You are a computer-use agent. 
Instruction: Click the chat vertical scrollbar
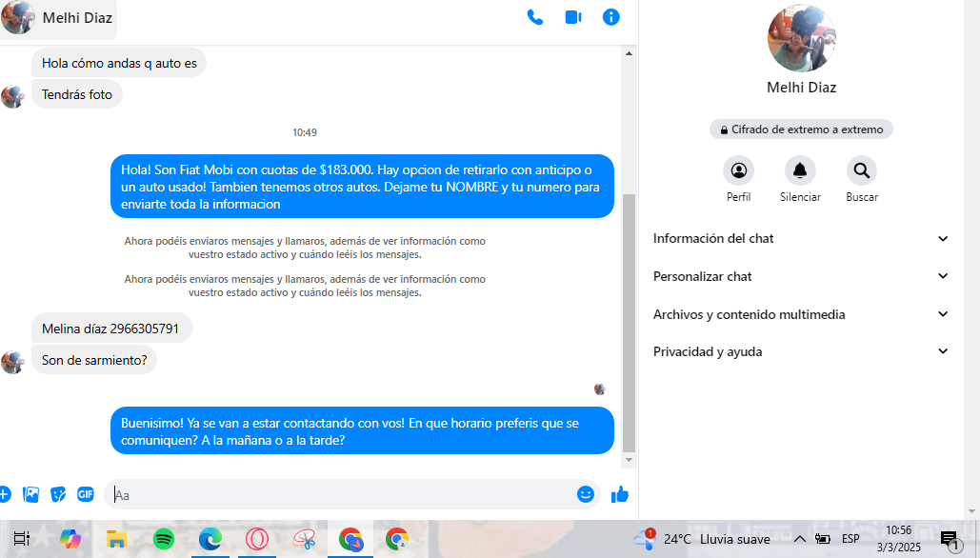tap(628, 324)
